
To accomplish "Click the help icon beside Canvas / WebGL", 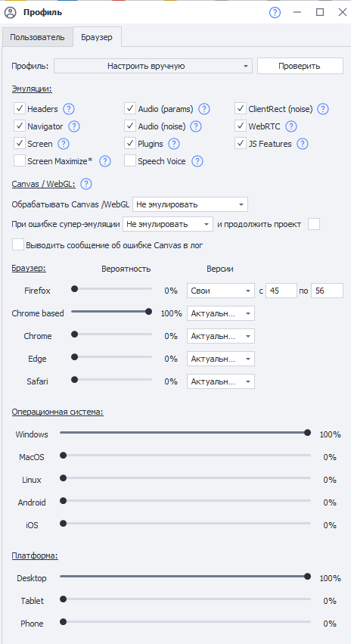I will [x=85, y=184].
